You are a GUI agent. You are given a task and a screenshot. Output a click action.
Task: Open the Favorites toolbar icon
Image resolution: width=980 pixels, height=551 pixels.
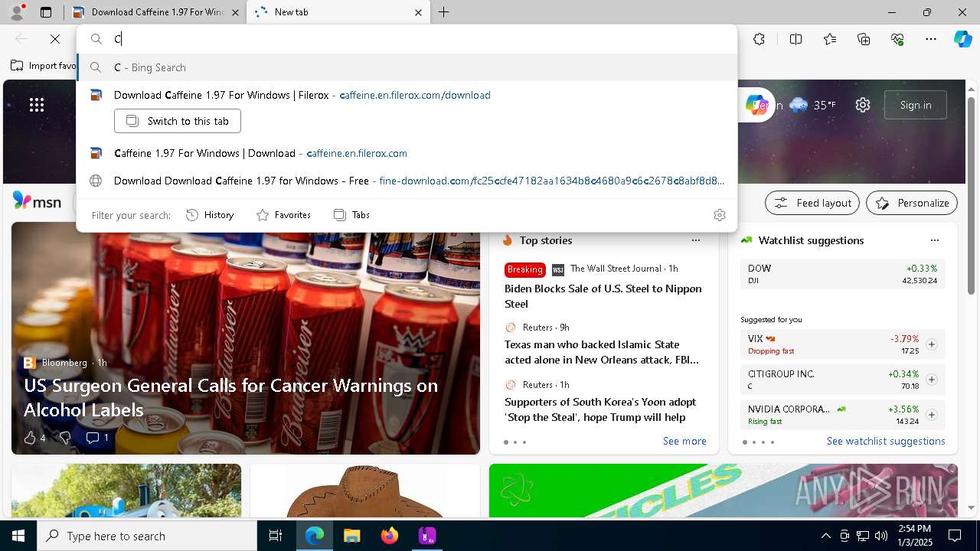click(x=830, y=39)
